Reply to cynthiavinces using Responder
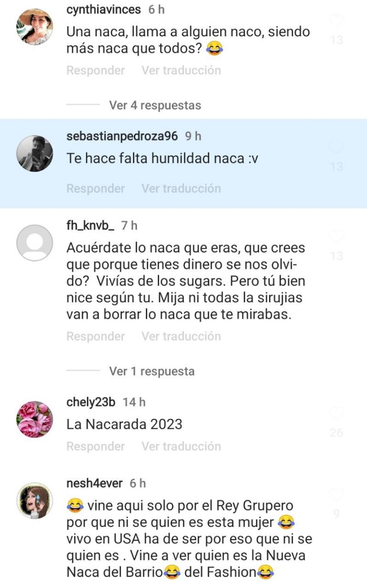Image resolution: width=367 pixels, height=588 pixels. pyautogui.click(x=96, y=70)
